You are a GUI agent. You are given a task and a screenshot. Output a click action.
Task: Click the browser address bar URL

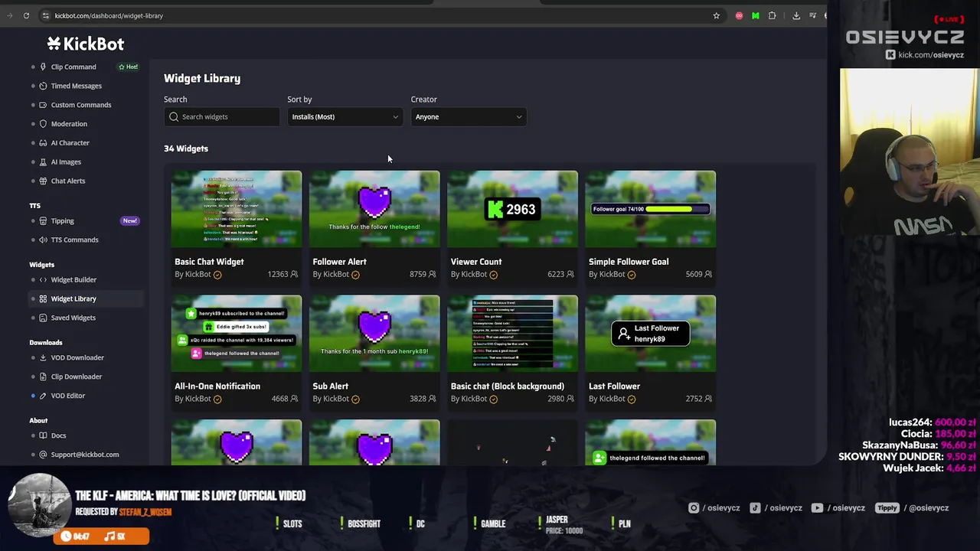pyautogui.click(x=109, y=15)
